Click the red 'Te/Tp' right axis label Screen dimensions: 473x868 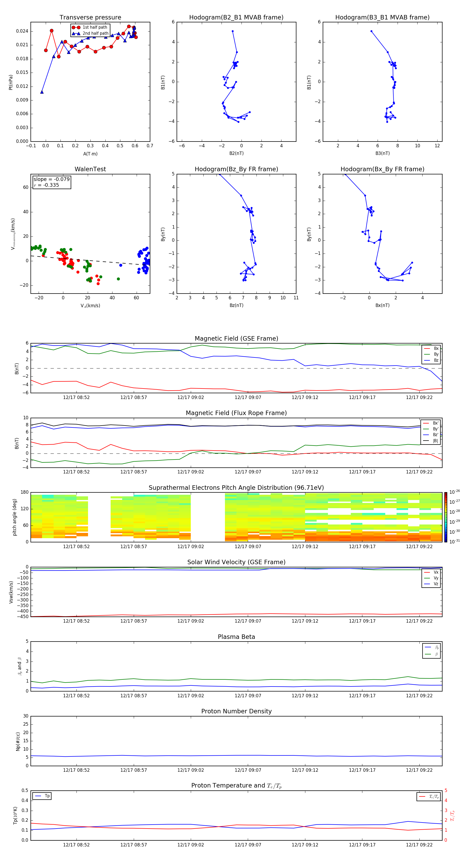[x=453, y=815]
